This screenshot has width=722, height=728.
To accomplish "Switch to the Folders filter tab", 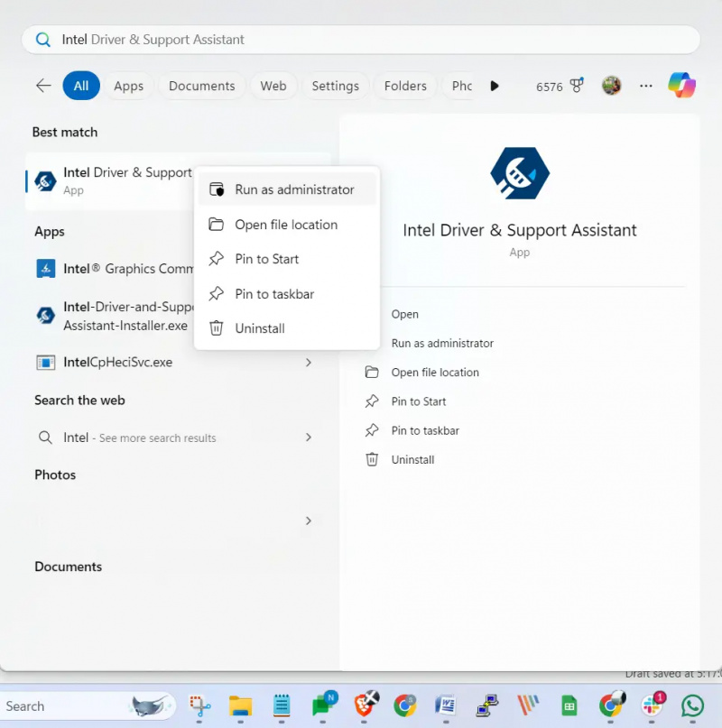I will [405, 86].
